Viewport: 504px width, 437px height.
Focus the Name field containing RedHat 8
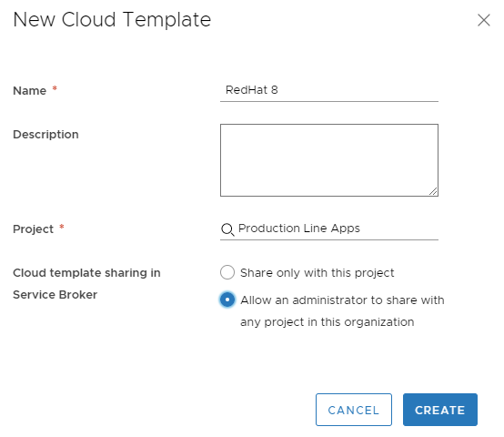(x=329, y=90)
